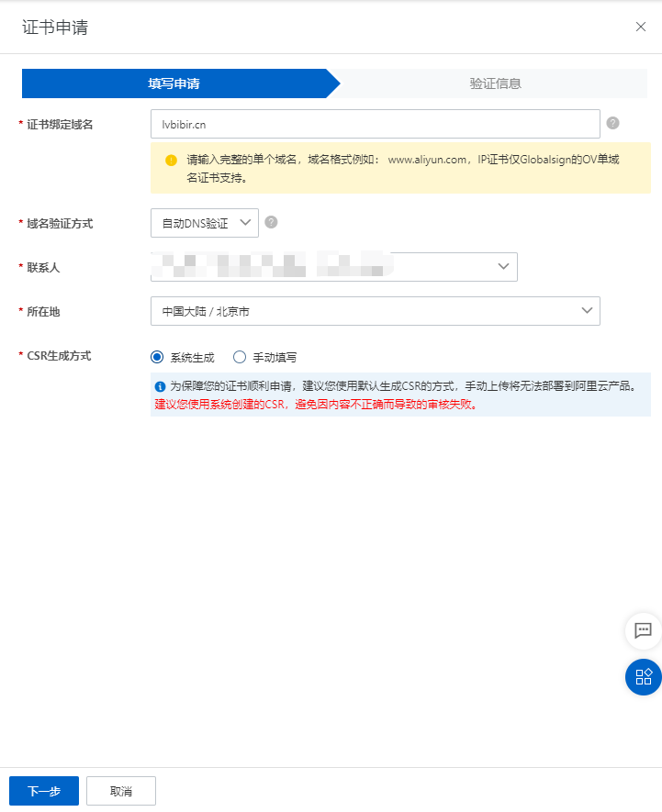Click the 取消 button
Screen dimensions: 662x812
(121, 791)
